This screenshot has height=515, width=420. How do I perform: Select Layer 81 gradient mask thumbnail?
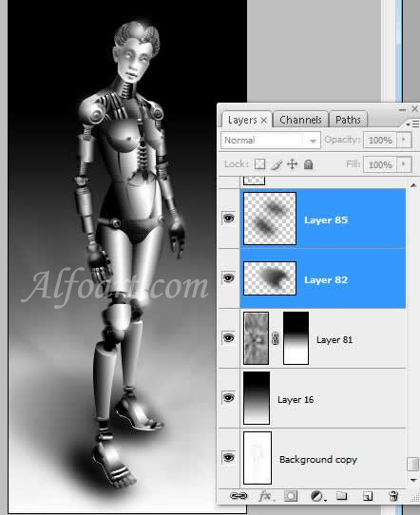[296, 338]
